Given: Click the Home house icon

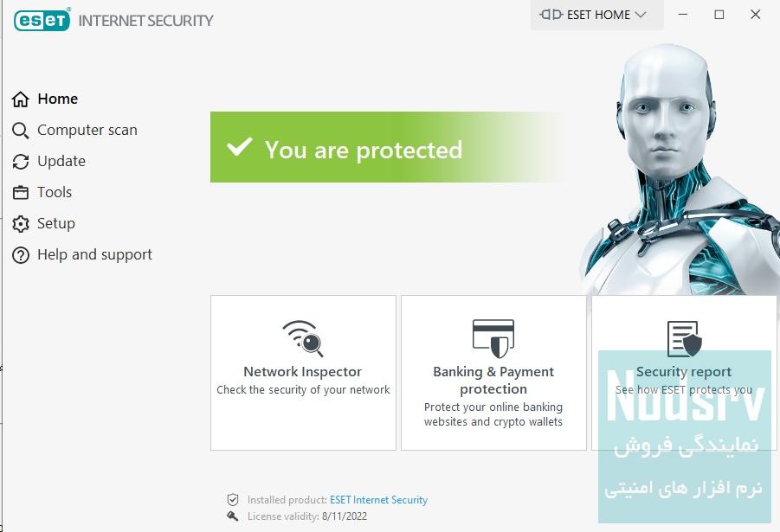Looking at the screenshot, I should click(x=21, y=99).
